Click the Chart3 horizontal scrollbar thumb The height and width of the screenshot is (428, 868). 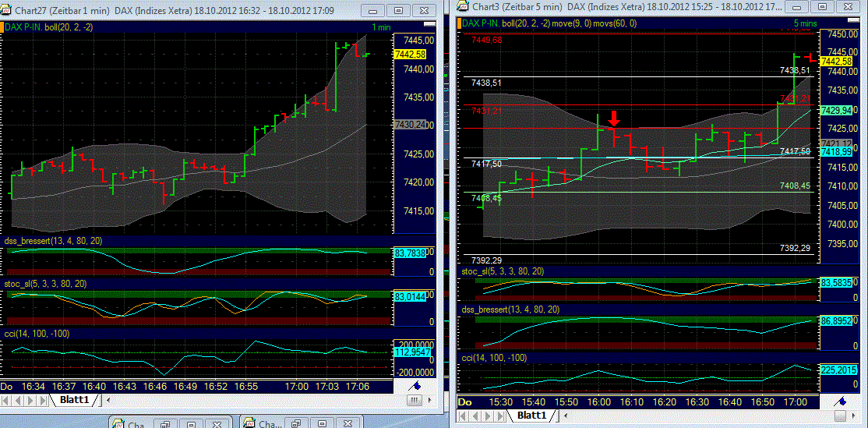click(841, 416)
